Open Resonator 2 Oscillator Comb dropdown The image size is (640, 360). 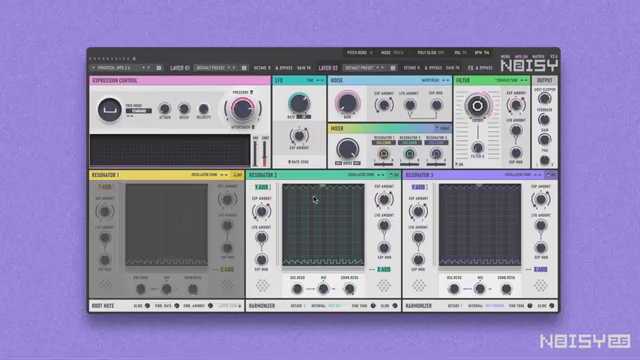click(x=361, y=175)
